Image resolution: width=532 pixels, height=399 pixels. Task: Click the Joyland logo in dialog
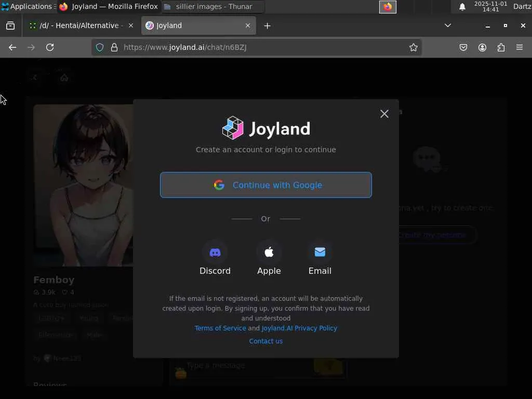click(266, 128)
